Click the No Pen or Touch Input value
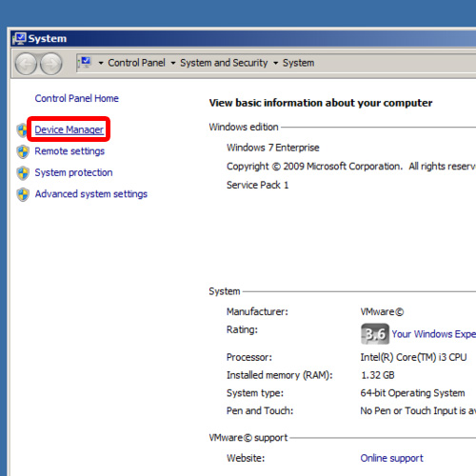The image size is (476, 476). pos(418,410)
